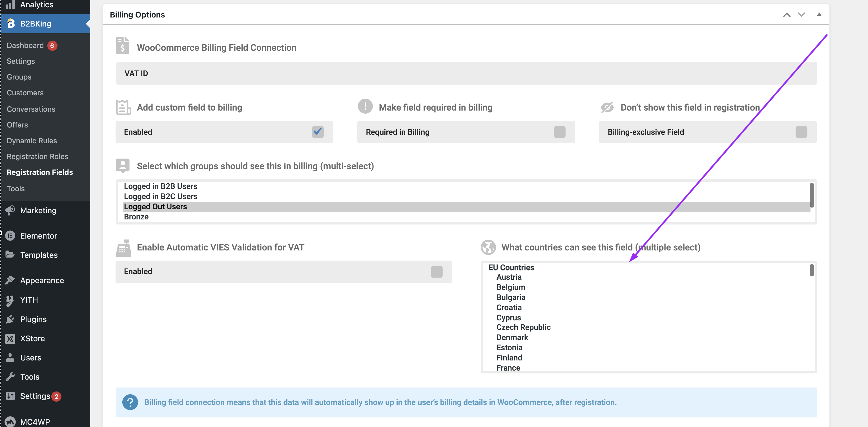
Task: Click the countries list scrollbar
Action: [811, 270]
